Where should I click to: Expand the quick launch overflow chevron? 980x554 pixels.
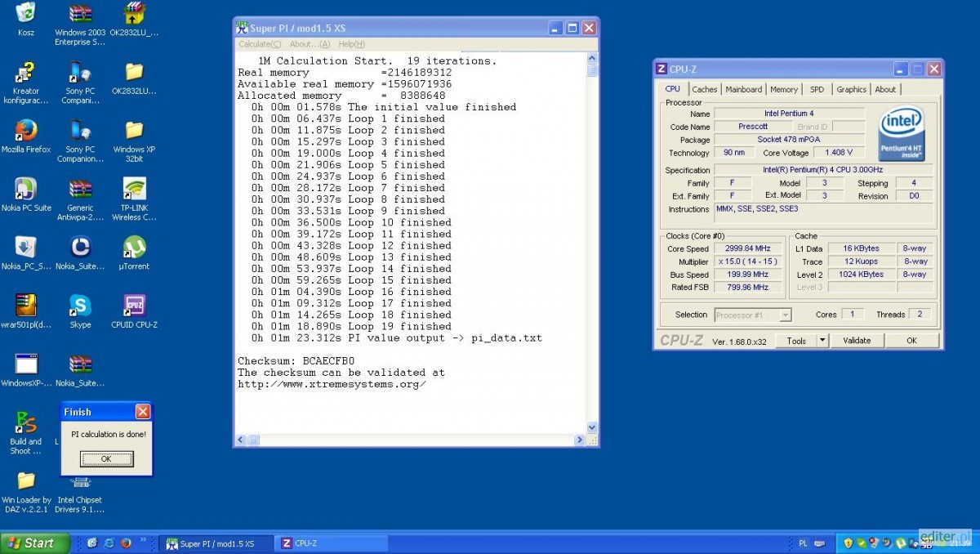point(144,540)
